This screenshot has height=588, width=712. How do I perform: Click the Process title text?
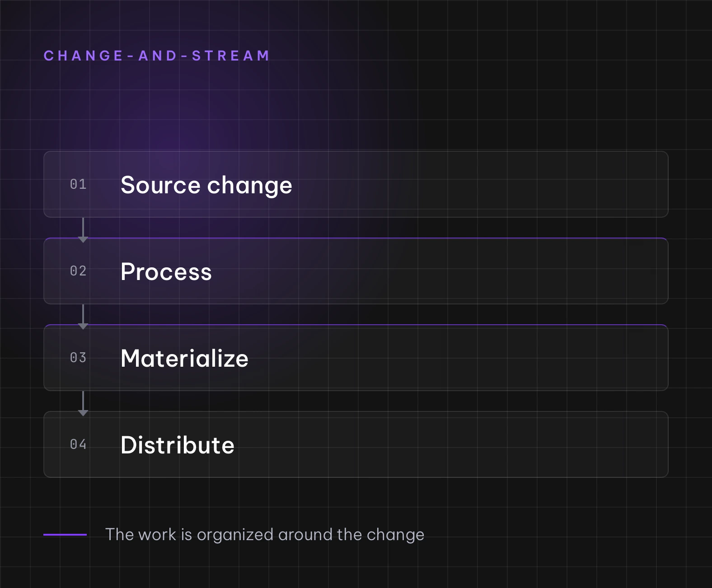[166, 272]
